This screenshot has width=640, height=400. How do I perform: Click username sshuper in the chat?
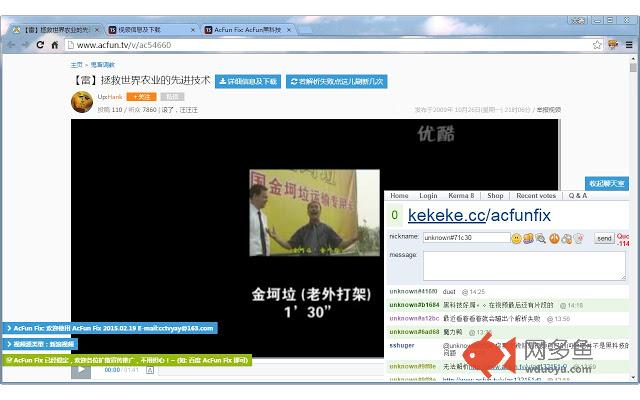[402, 345]
